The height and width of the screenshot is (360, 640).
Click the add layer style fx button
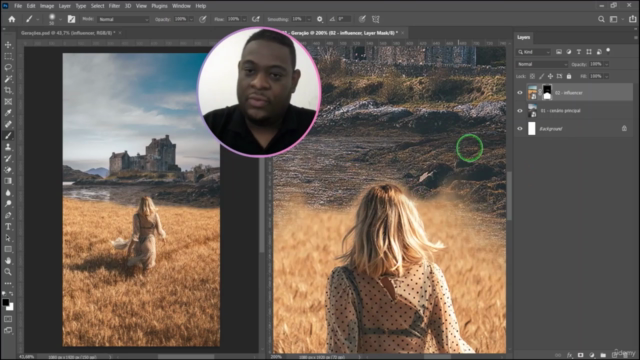(569, 355)
